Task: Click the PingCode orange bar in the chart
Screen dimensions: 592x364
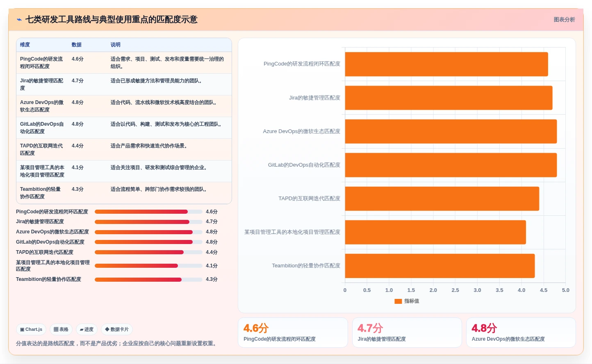Action: click(446, 64)
